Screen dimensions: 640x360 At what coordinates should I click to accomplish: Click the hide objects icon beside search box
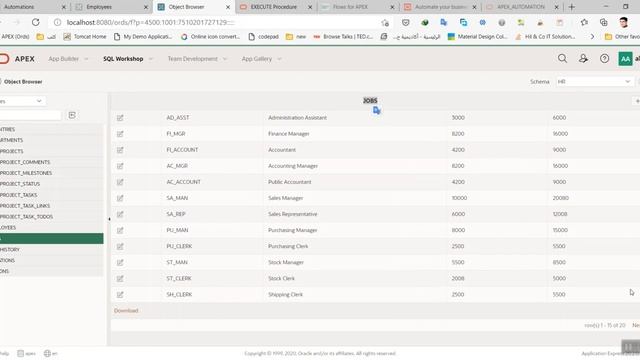click(x=72, y=115)
